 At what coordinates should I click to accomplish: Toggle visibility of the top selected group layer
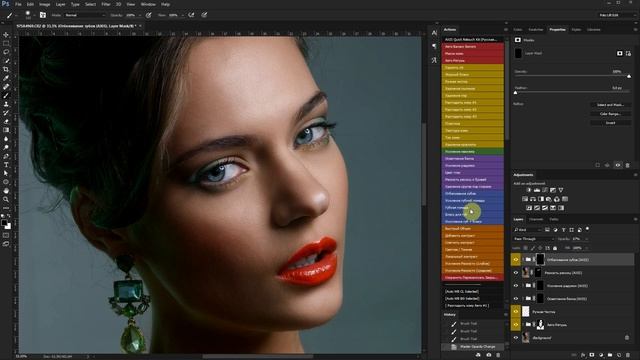[516, 260]
